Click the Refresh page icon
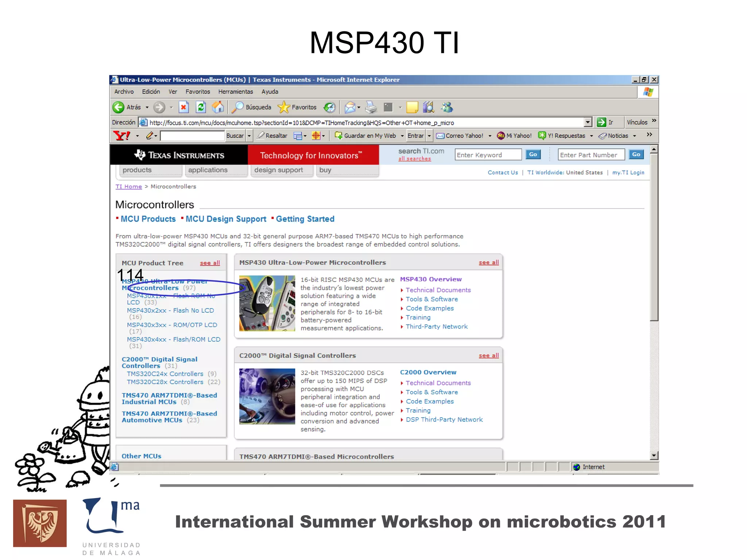Viewport: 747px width, 560px height. tap(201, 107)
